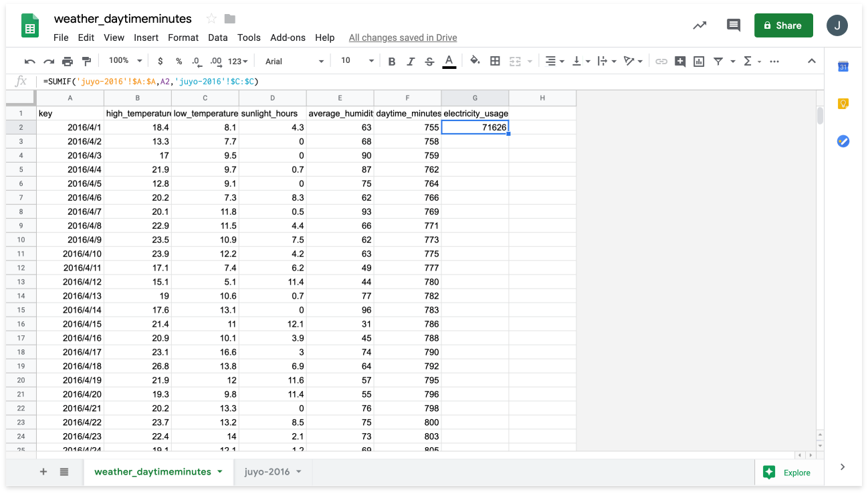Open the Format menu
The width and height of the screenshot is (868, 494).
(183, 37)
